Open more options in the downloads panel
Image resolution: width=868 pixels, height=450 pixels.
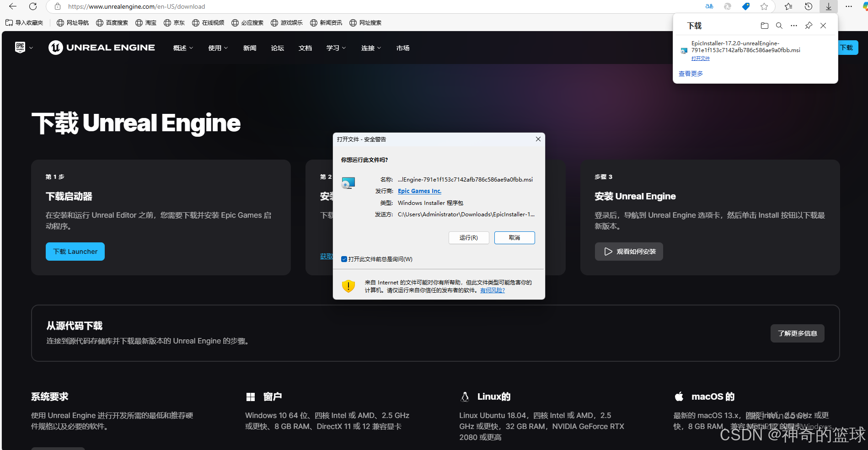(794, 26)
